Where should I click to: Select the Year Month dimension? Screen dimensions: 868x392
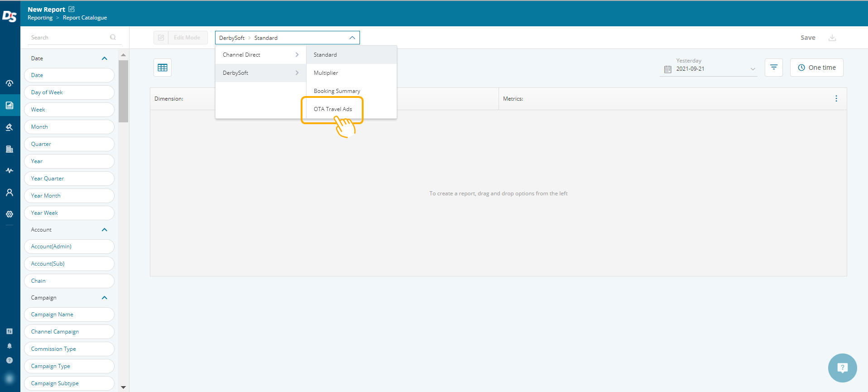point(69,196)
